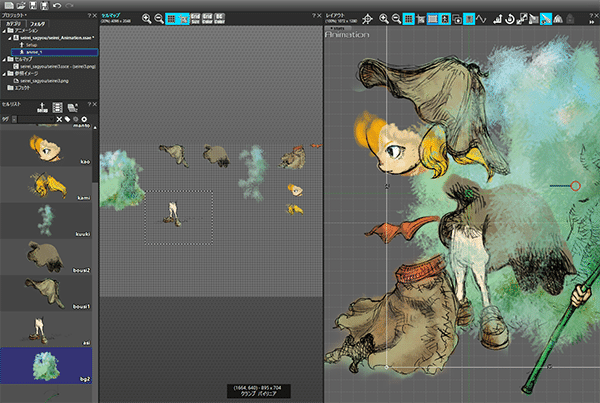
Task: Toggle grid display in the cell map toolbar
Action: [173, 18]
